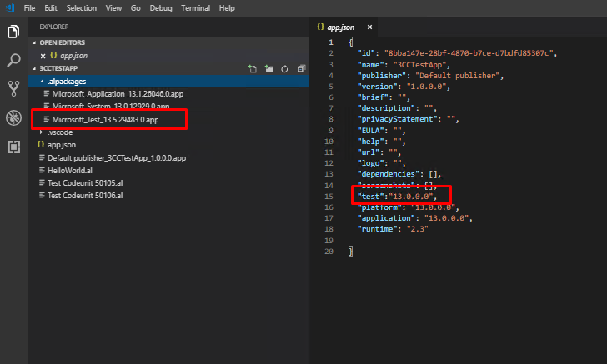The image size is (607, 364).
Task: Click the "privacyStatement" key
Action: tap(397, 119)
